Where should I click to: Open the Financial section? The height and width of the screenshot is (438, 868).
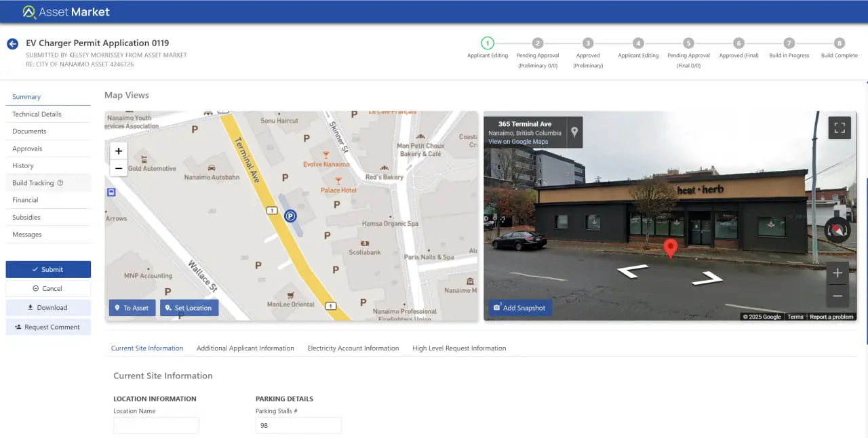coord(48,200)
